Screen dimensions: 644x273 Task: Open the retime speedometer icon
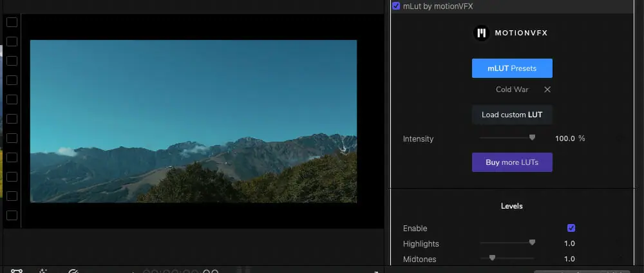tap(73, 271)
